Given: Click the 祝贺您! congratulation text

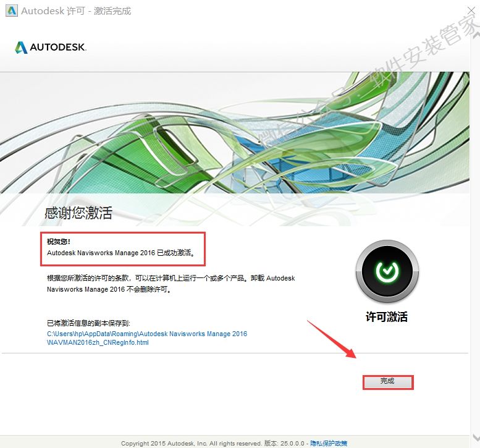Looking at the screenshot, I should 59,242.
